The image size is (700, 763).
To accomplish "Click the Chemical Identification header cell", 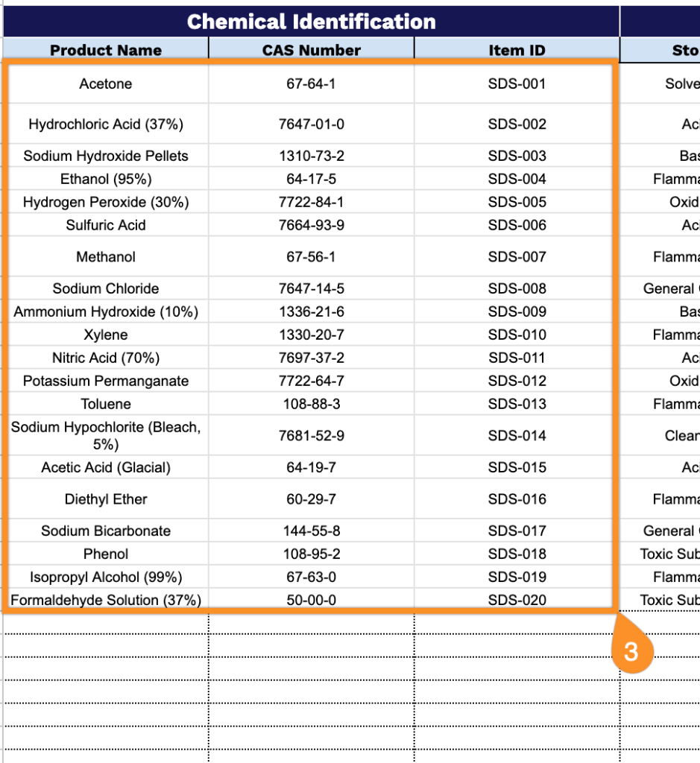I will click(311, 22).
